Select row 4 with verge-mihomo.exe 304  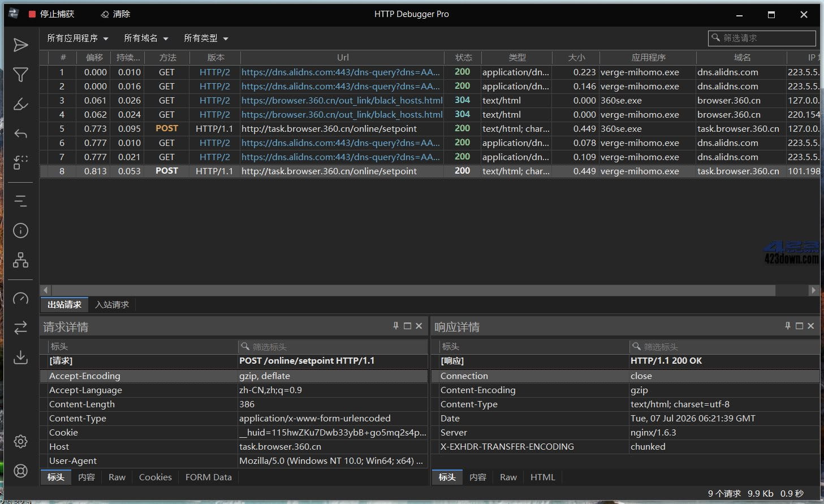point(430,114)
